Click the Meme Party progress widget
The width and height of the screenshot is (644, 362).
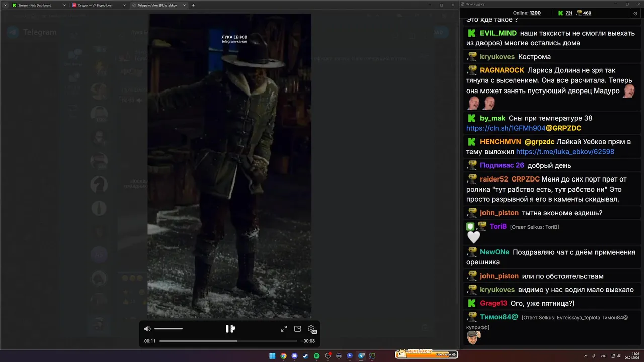tap(427, 354)
